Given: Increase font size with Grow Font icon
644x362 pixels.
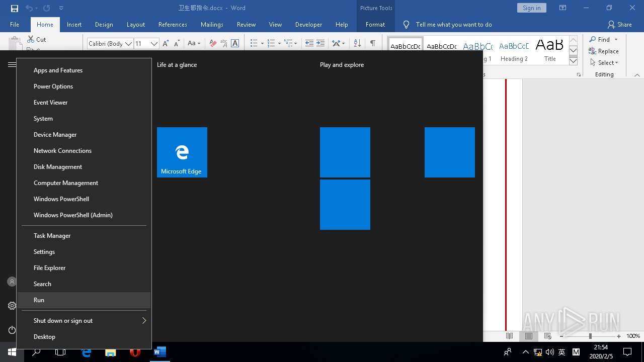Looking at the screenshot, I should coord(166,43).
